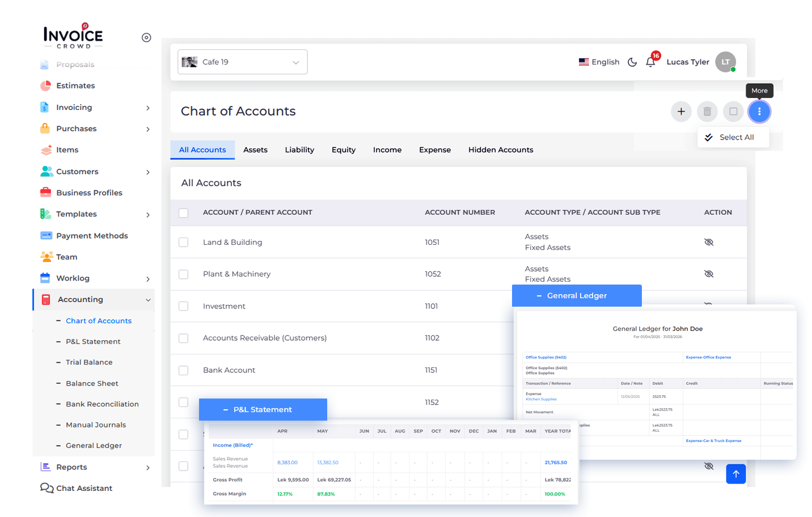Check the Land & Building row checkbox
812x517 pixels.
[183, 242]
